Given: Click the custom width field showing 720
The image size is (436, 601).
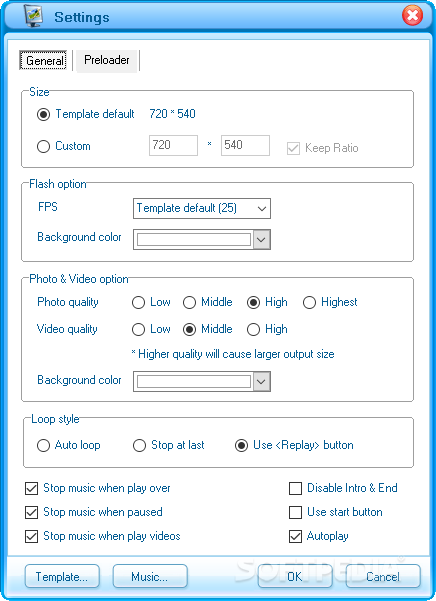Looking at the screenshot, I should tap(173, 145).
